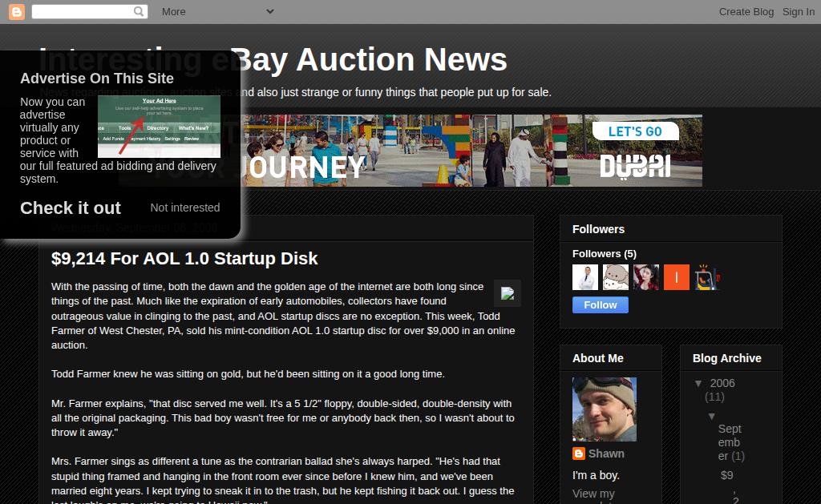Image resolution: width=821 pixels, height=504 pixels.
Task: Click the Dubai journey banner advertisement
Action: click(410, 150)
